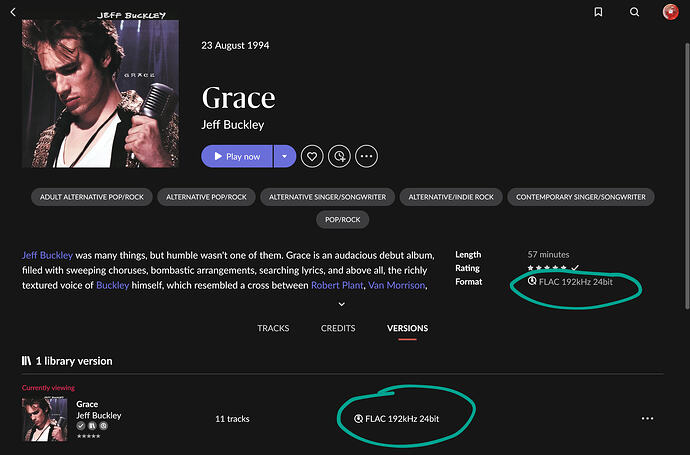Open the user profile avatar

[x=671, y=12]
